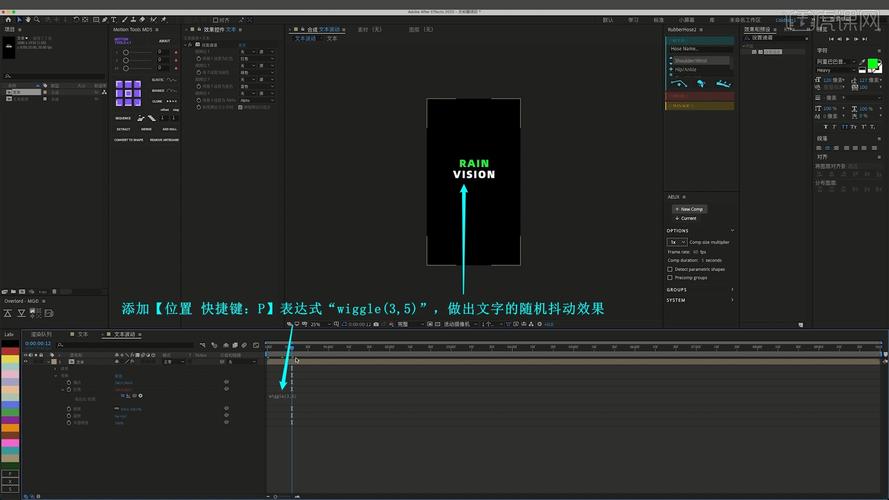Select the Clone Stamp tool
Image resolution: width=889 pixels, height=500 pixels.
(133, 20)
